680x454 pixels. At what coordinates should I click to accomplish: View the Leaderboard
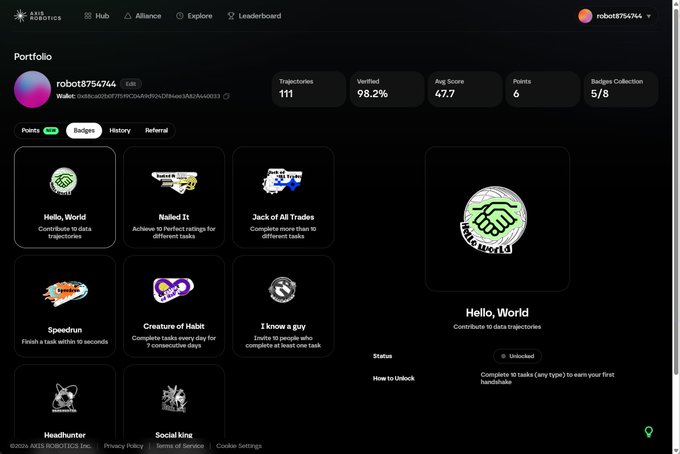coord(254,16)
